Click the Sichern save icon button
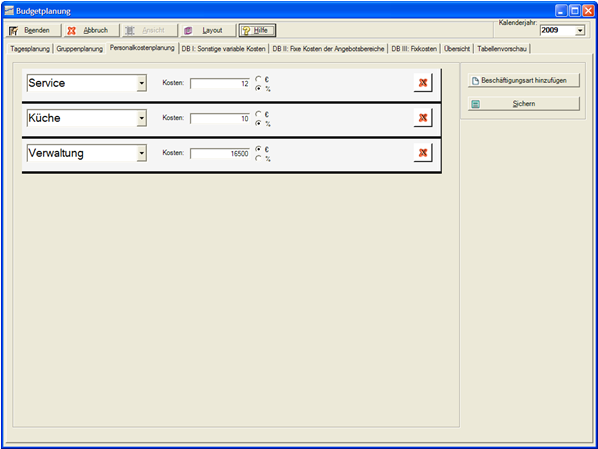 point(524,104)
